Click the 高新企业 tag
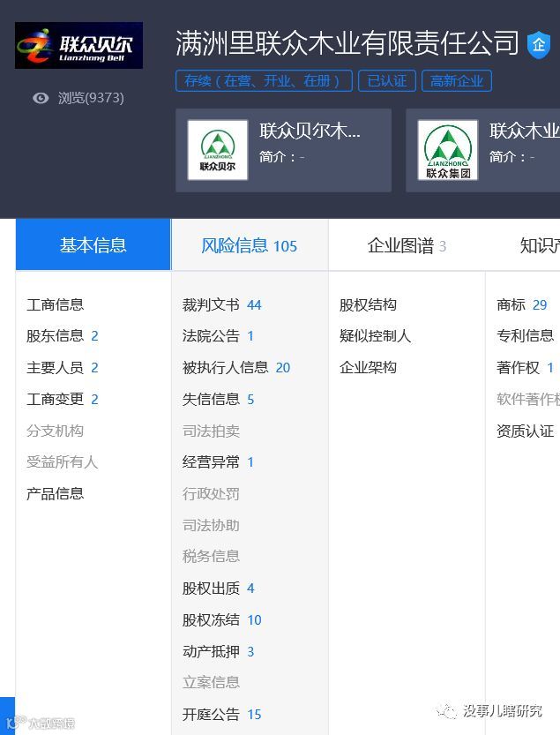This screenshot has height=735, width=560. tap(457, 81)
